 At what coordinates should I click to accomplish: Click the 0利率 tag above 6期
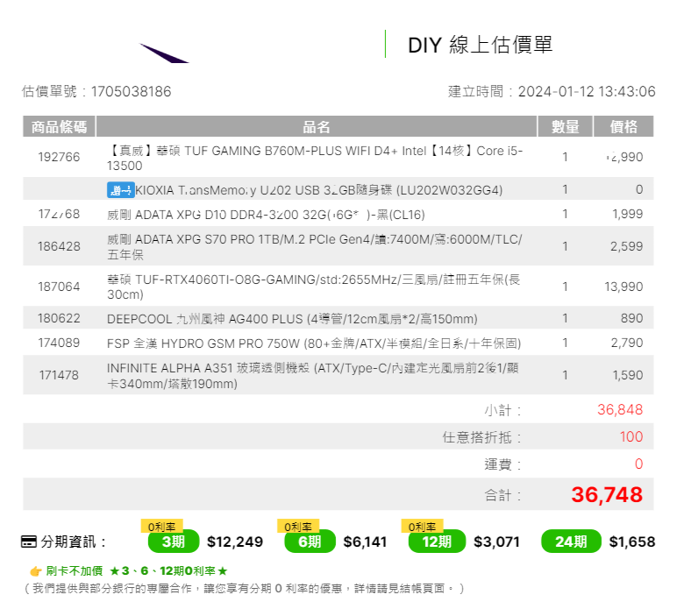pyautogui.click(x=298, y=527)
